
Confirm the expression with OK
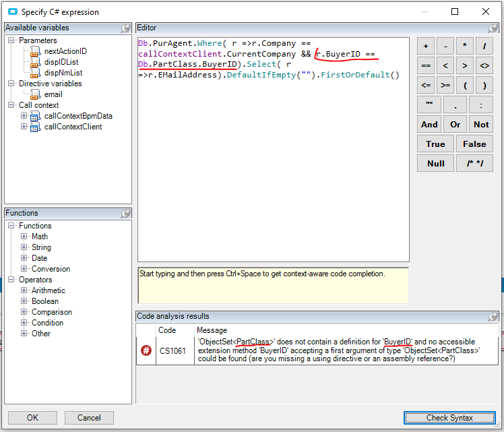32,418
